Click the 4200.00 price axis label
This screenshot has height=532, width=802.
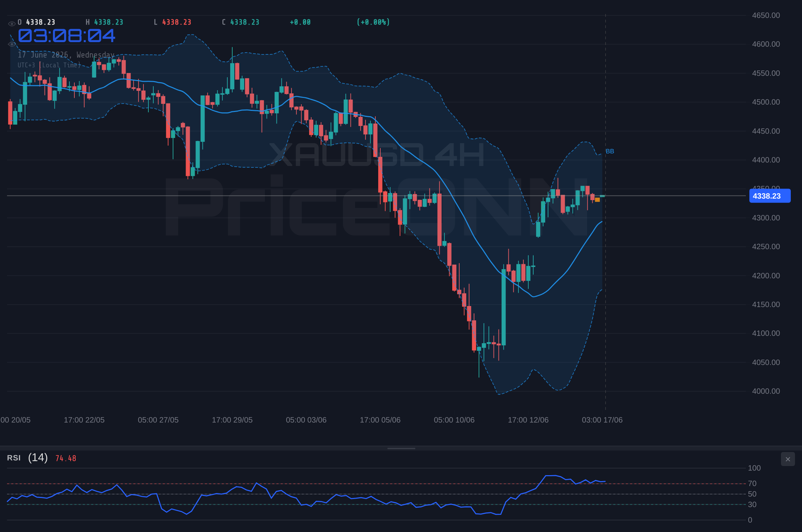pos(766,276)
